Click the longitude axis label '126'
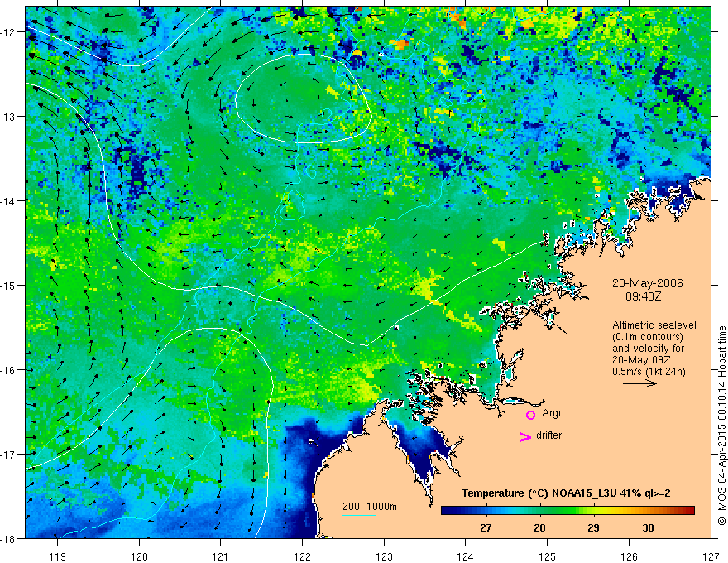 click(629, 556)
